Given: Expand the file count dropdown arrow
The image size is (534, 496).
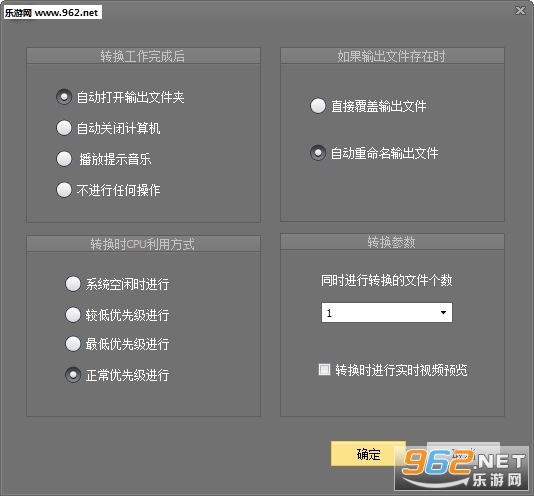Looking at the screenshot, I should point(443,312).
